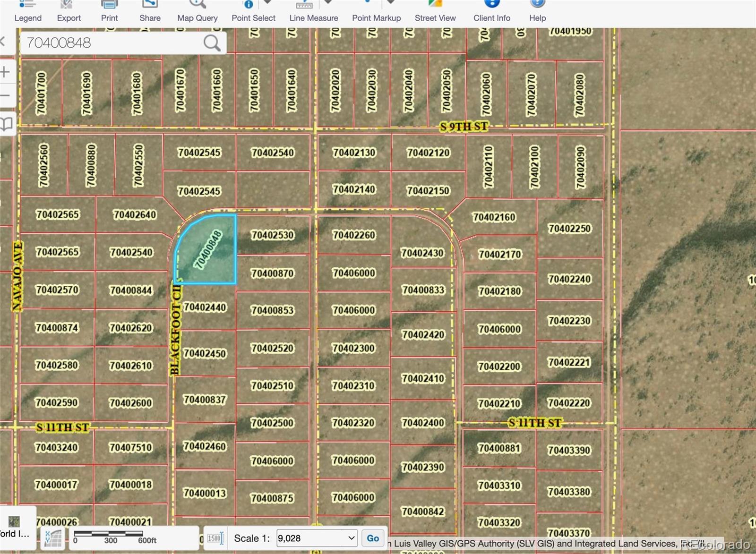Zoom in with the plus button
The image size is (756, 554).
point(5,72)
